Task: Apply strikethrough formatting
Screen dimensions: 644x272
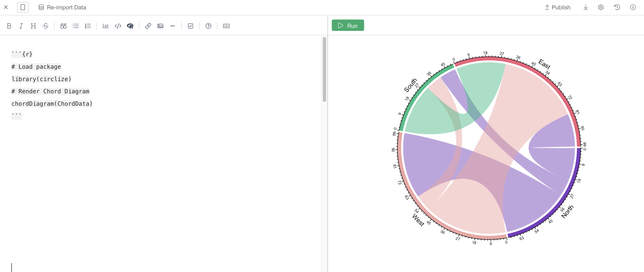Action: tap(46, 26)
